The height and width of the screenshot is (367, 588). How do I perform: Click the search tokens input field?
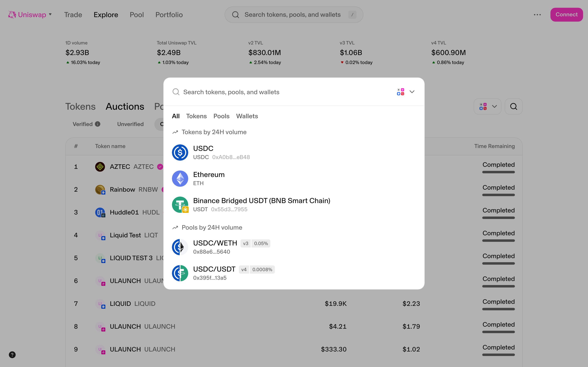tap(267, 92)
